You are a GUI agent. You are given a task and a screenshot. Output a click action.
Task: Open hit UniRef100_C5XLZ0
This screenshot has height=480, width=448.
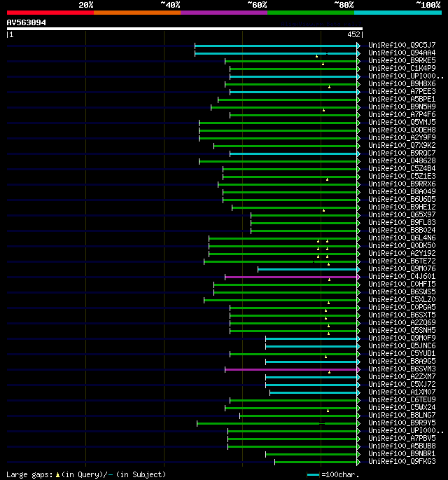402,299
